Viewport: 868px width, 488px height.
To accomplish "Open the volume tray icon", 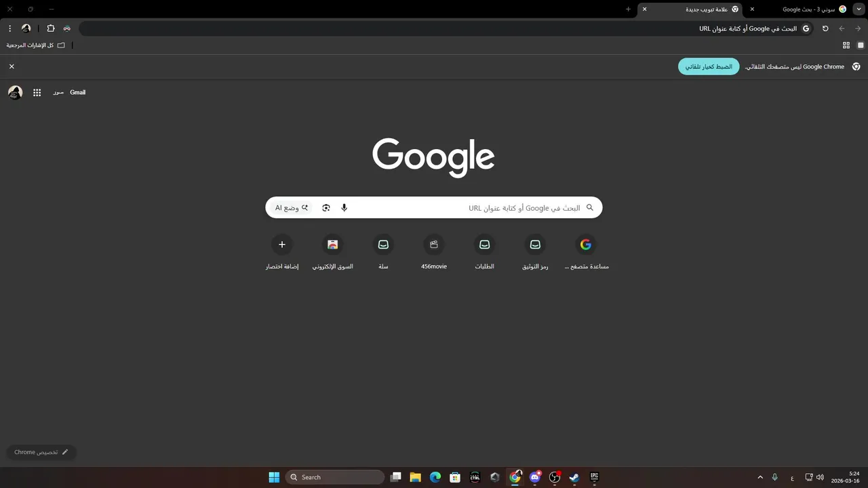I will (x=821, y=477).
